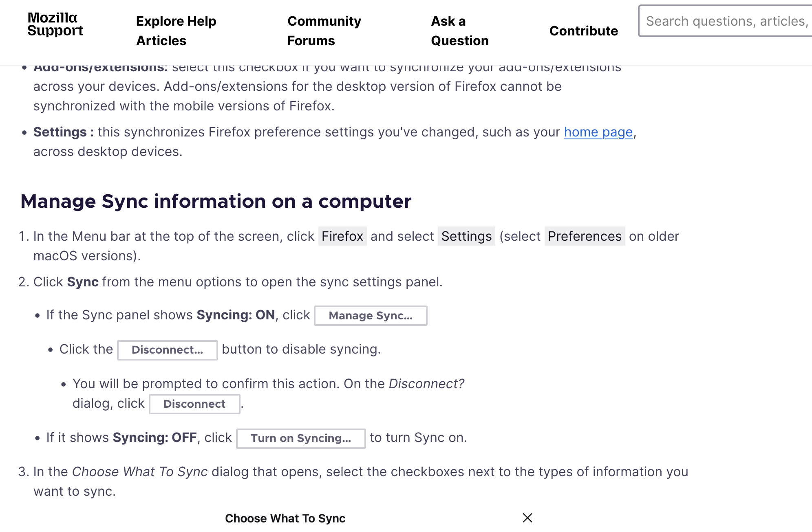
Task: Click the bold Settings bullet term
Action: coord(60,132)
